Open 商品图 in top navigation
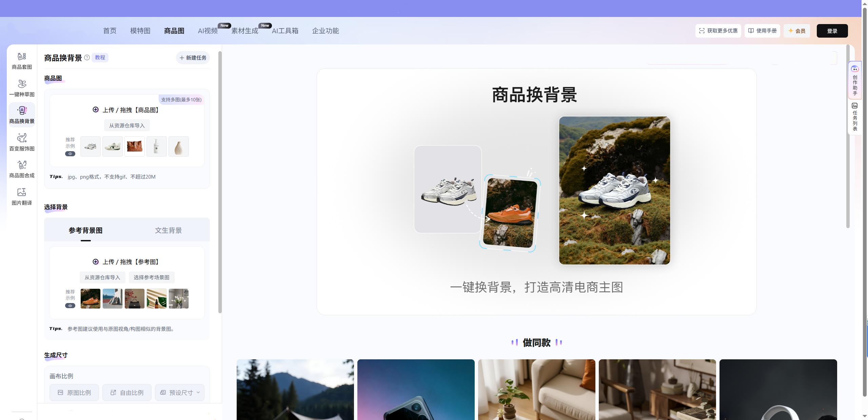The height and width of the screenshot is (420, 868). pyautogui.click(x=174, y=31)
